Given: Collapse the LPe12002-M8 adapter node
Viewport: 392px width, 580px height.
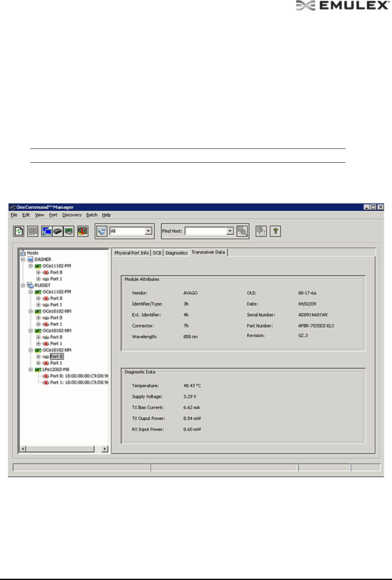Looking at the screenshot, I should 31,370.
